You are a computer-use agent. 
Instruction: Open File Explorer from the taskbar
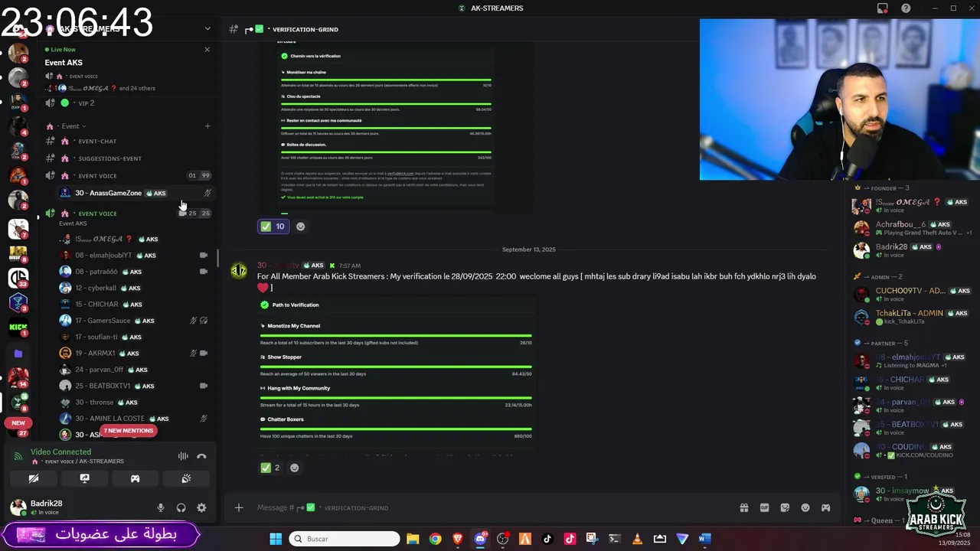click(413, 539)
